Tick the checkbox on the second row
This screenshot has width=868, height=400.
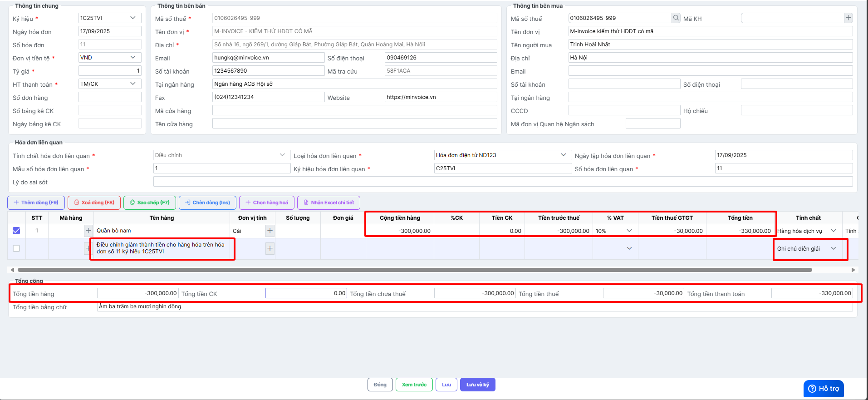point(16,248)
